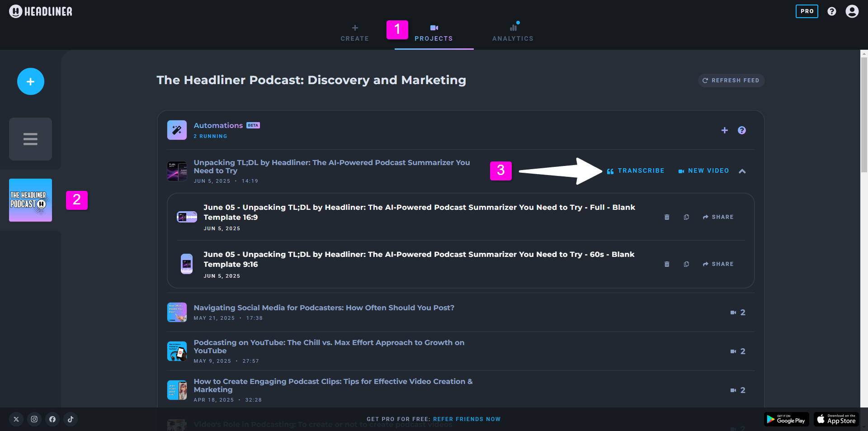
Task: Open the Unpacking TL;DL episode title
Action: (331, 166)
